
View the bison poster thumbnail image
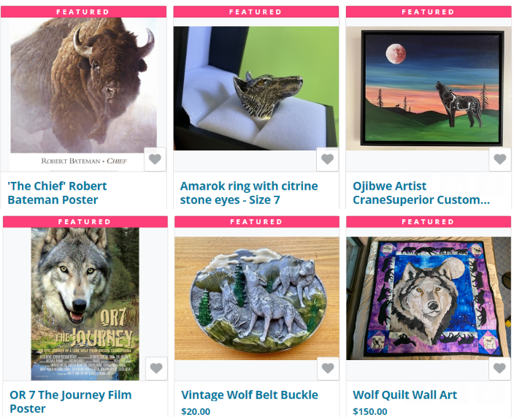click(x=83, y=94)
